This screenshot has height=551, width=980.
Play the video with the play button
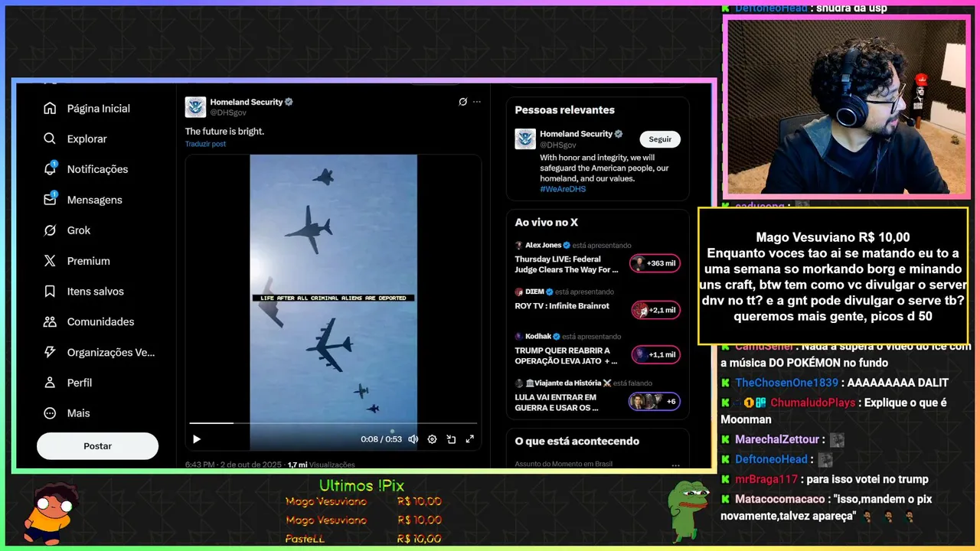(197, 439)
